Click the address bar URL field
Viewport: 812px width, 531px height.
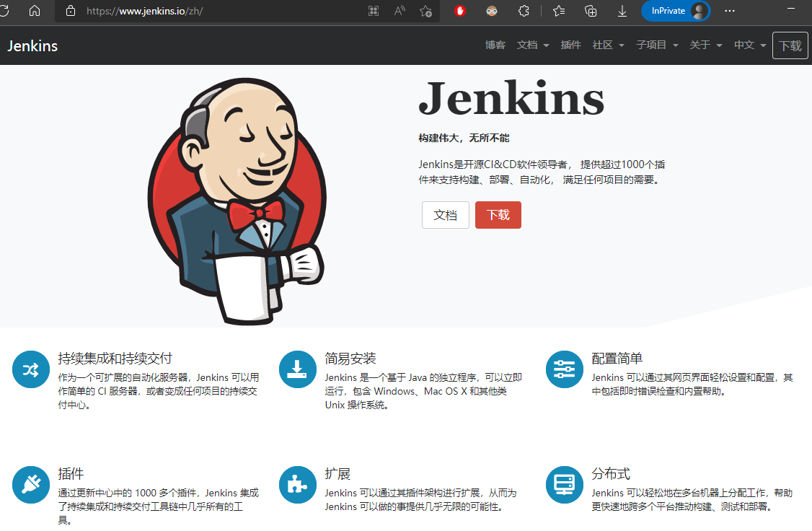point(218,11)
